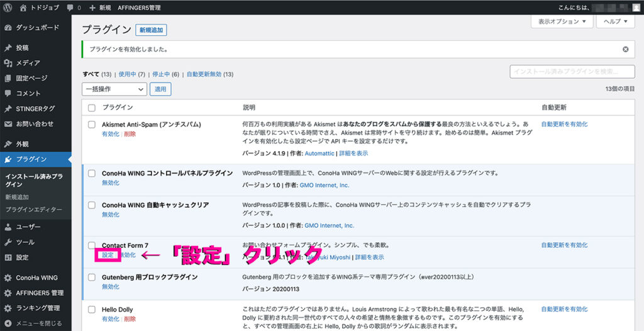Deactivate Gutenberg 用ブロックプラグイン via 無効化
The height and width of the screenshot is (331, 644).
click(x=111, y=287)
